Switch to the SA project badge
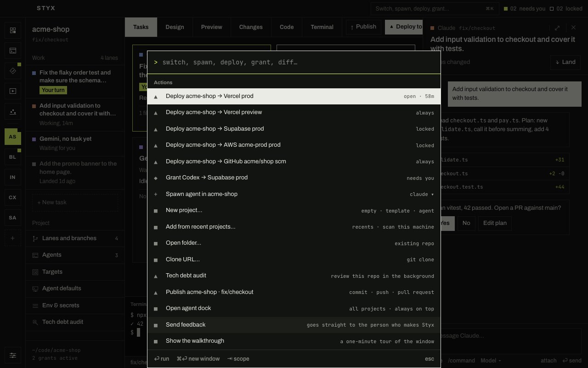 (13, 218)
